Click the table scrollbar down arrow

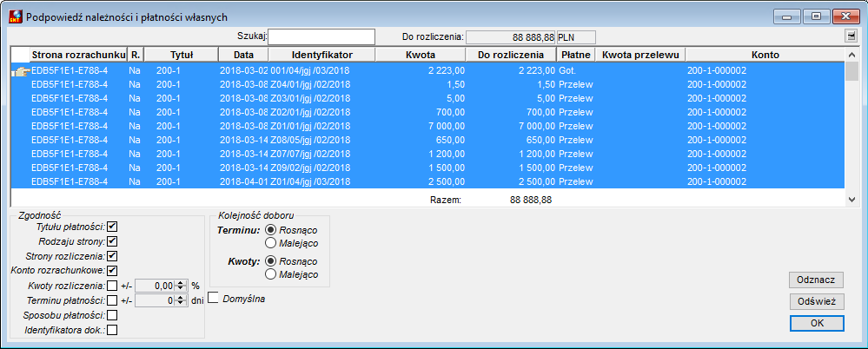[x=851, y=199]
